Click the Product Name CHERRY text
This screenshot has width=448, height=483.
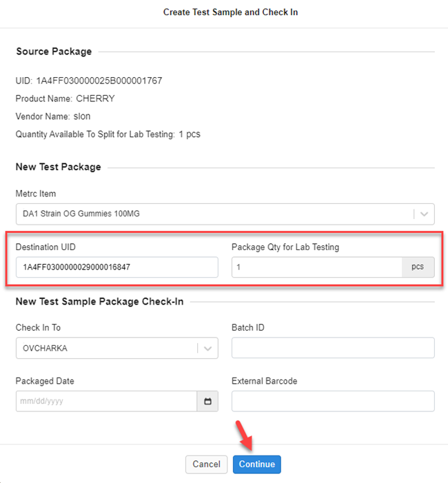pyautogui.click(x=95, y=99)
